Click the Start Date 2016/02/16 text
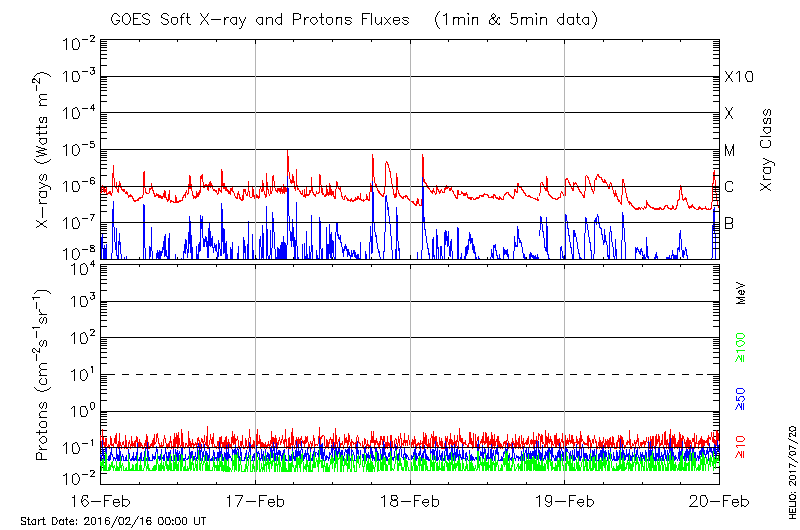The width and height of the screenshot is (800, 530). [x=113, y=522]
